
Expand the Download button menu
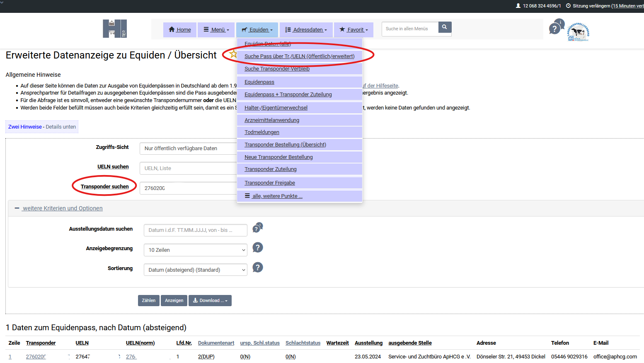(x=210, y=301)
